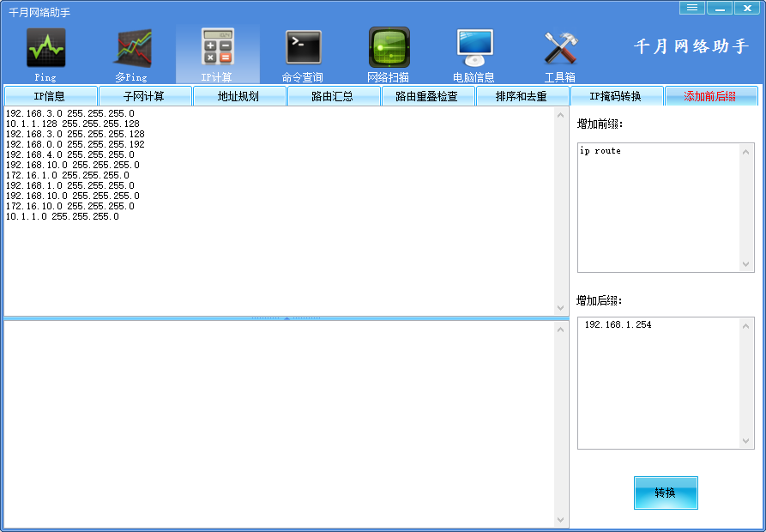The height and width of the screenshot is (532, 766).
Task: Click the prefix box scroll-down arrow
Action: coord(746,263)
